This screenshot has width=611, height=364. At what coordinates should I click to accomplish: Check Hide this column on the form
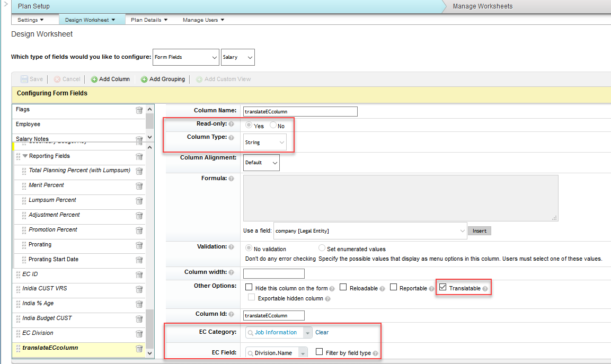249,287
